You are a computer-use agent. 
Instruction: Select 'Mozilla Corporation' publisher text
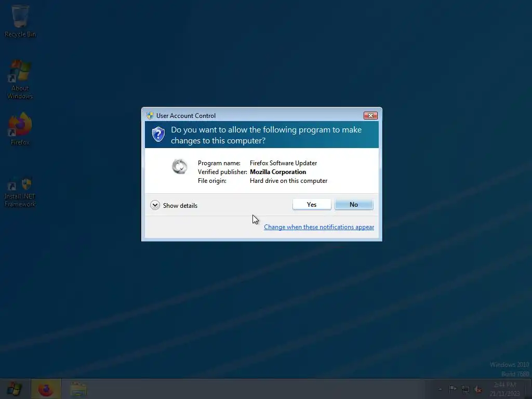pyautogui.click(x=278, y=172)
